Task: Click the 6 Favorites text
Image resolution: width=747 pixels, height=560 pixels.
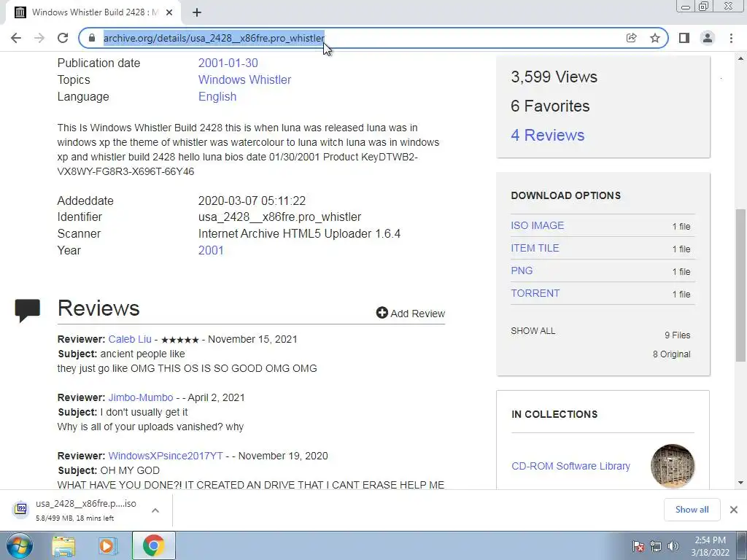Action: (550, 106)
